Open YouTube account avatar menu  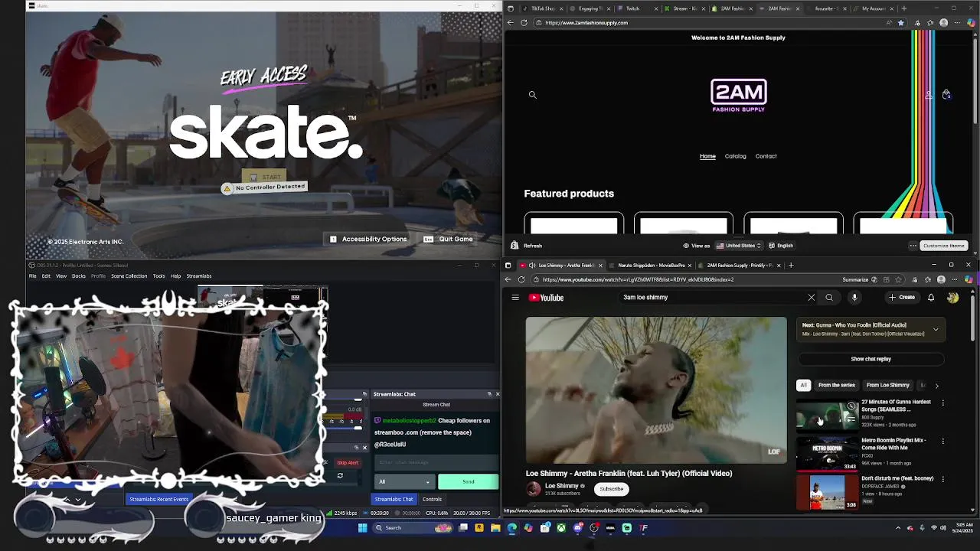coord(952,298)
